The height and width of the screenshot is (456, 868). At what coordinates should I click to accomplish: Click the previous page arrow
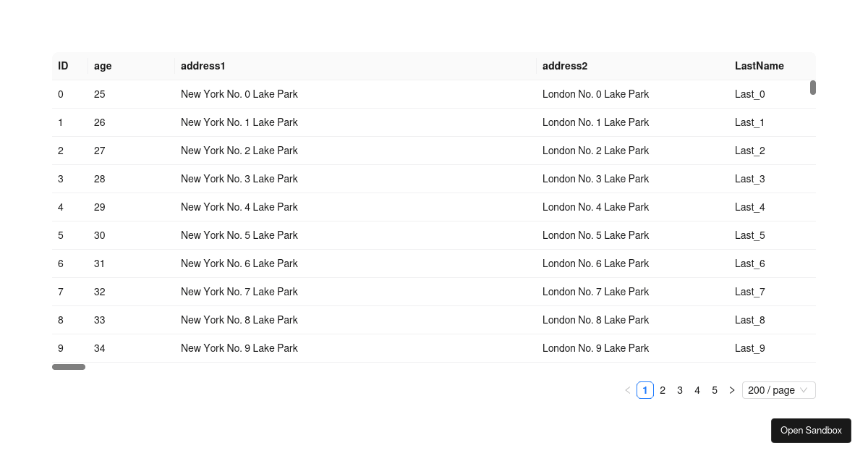[x=628, y=390]
